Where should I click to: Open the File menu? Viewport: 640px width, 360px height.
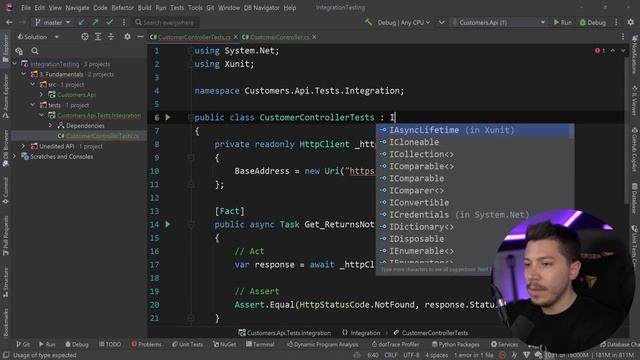click(x=26, y=8)
